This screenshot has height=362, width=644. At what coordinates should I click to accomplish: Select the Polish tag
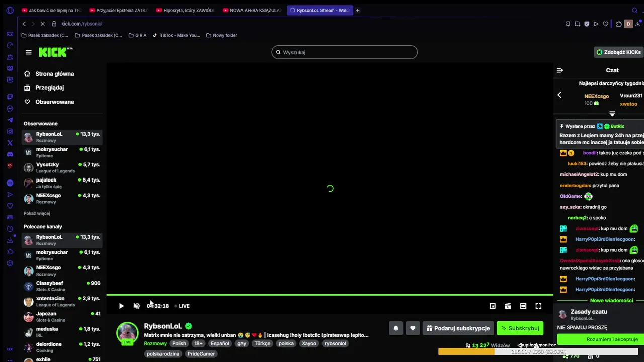coord(179,344)
